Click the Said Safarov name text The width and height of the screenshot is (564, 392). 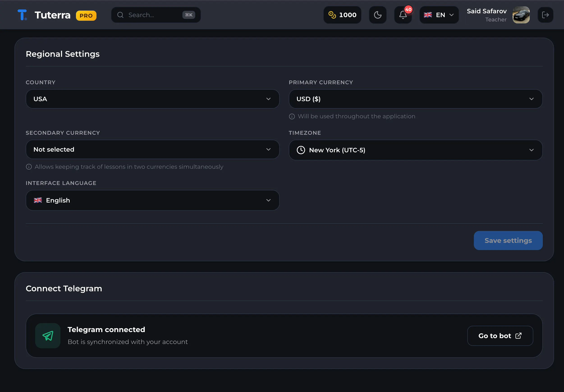click(x=487, y=11)
